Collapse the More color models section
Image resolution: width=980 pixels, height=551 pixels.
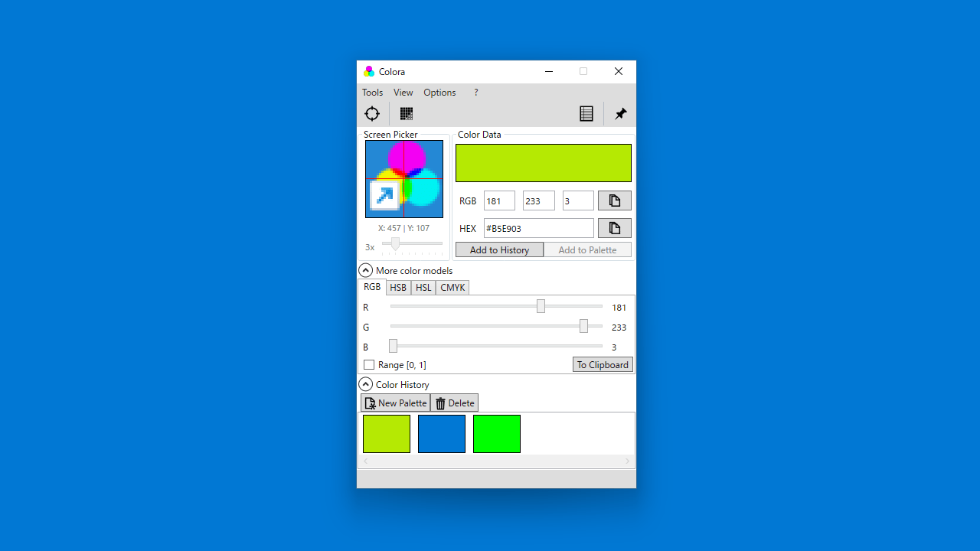pos(366,271)
